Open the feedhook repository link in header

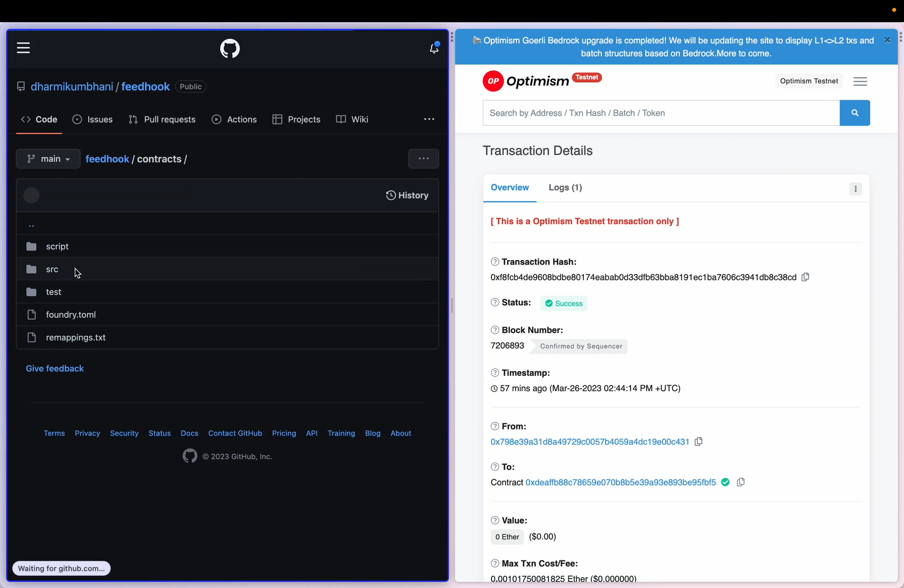click(146, 87)
